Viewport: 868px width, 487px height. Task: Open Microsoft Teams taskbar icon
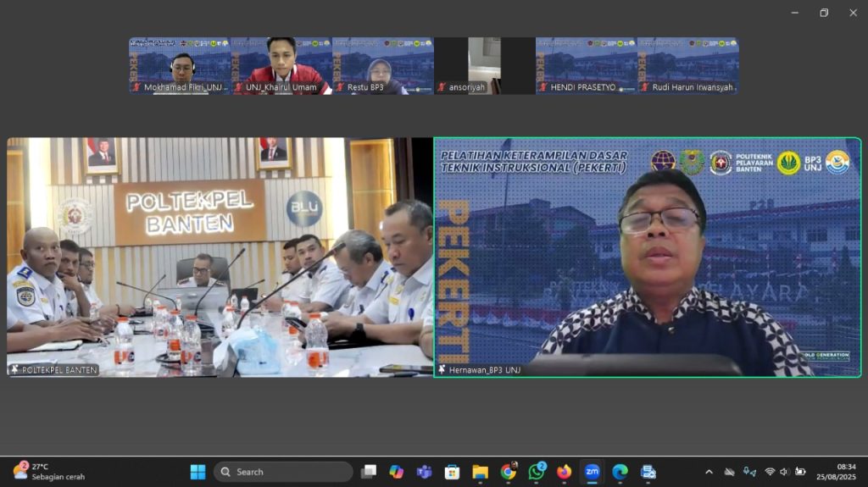(x=425, y=472)
